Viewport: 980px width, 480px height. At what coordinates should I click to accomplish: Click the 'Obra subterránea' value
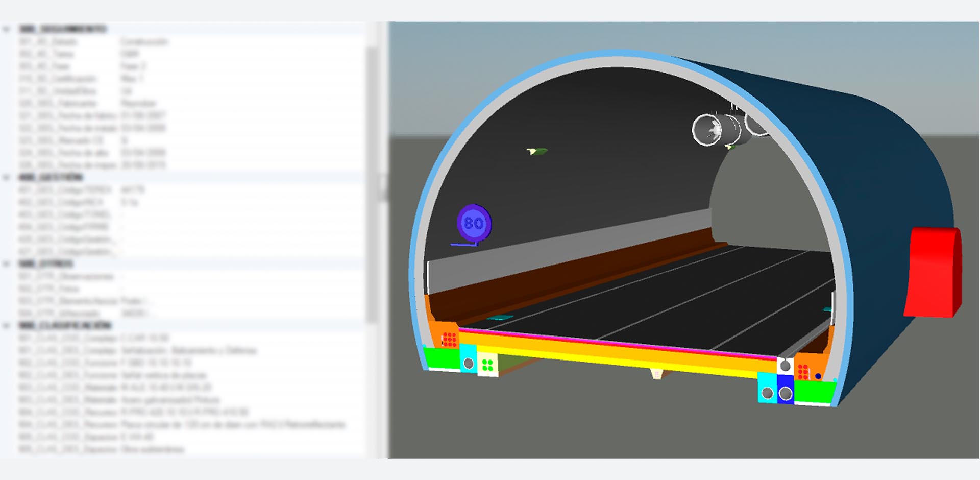click(x=152, y=449)
